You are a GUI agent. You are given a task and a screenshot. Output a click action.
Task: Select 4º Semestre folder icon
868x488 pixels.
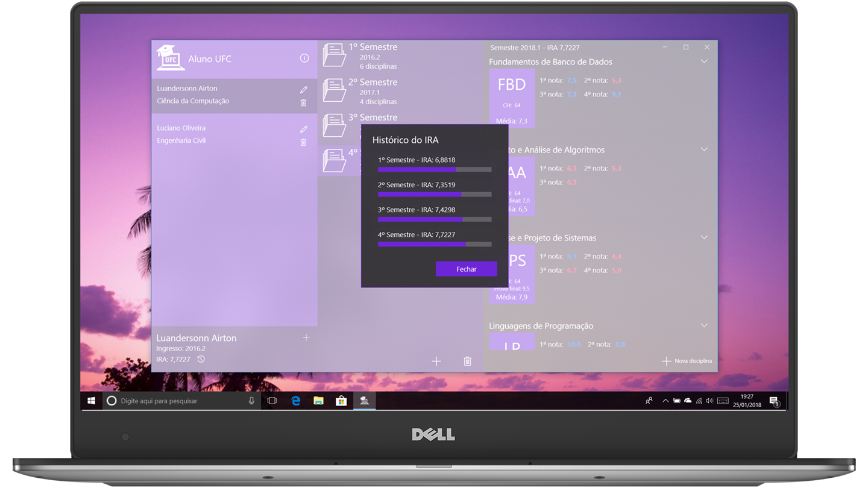(335, 160)
